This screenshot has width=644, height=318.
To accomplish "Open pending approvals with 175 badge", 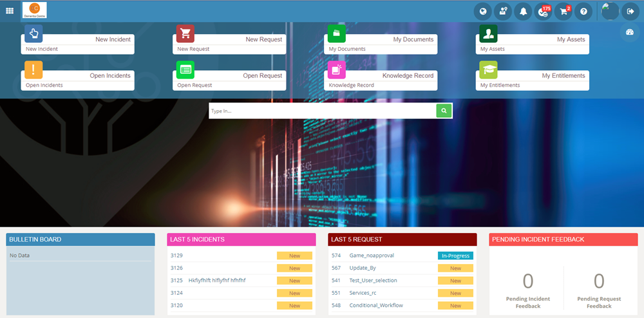I will (x=544, y=12).
